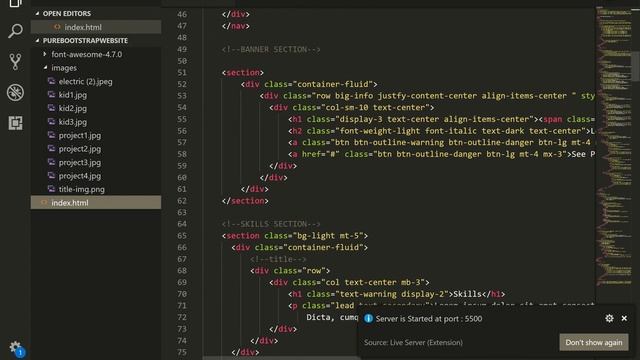Click line number 51 in gutter
640x360 pixels.
click(x=182, y=72)
